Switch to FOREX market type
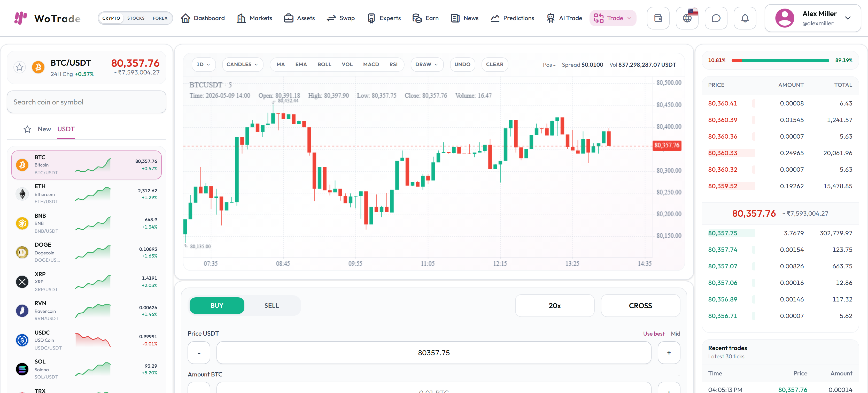Image resolution: width=868 pixels, height=393 pixels. [160, 18]
